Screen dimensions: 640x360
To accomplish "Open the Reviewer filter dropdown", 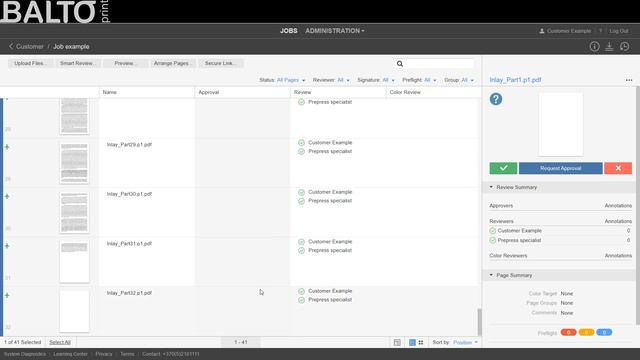I will [x=343, y=80].
